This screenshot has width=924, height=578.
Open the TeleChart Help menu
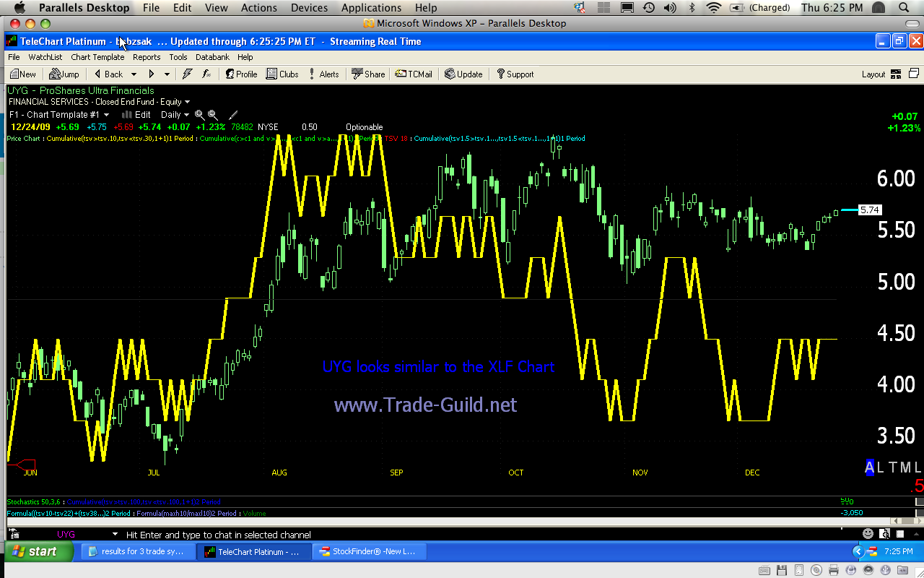coord(245,57)
